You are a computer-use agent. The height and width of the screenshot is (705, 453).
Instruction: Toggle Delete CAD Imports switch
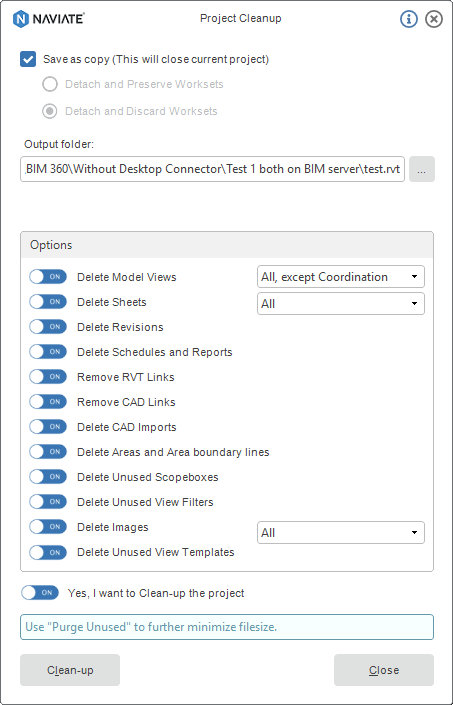tap(48, 427)
